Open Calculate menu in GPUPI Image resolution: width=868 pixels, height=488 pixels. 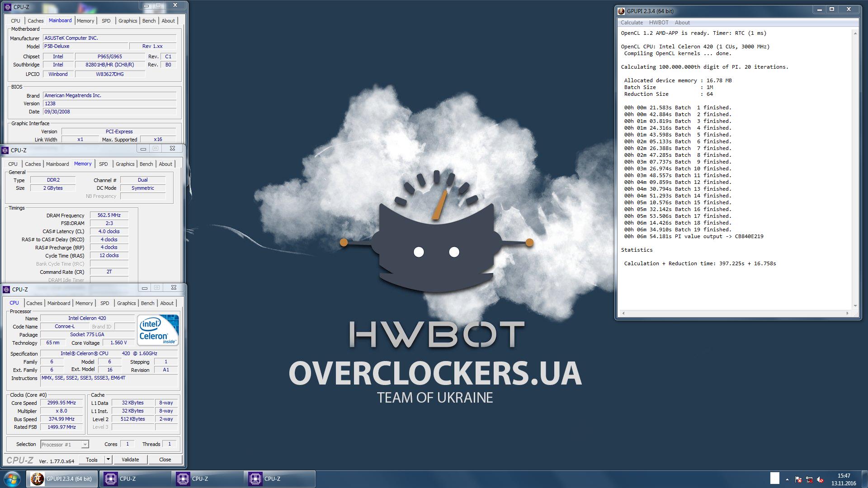632,23
